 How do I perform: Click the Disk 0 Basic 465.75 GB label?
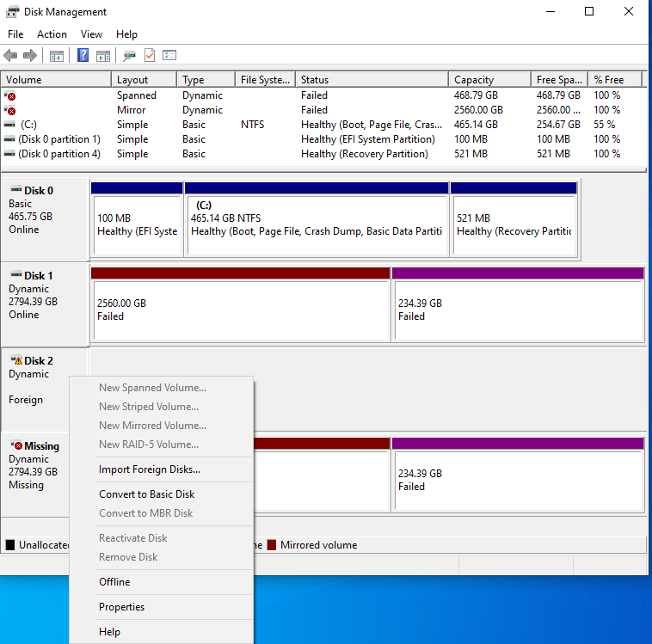[45, 219]
